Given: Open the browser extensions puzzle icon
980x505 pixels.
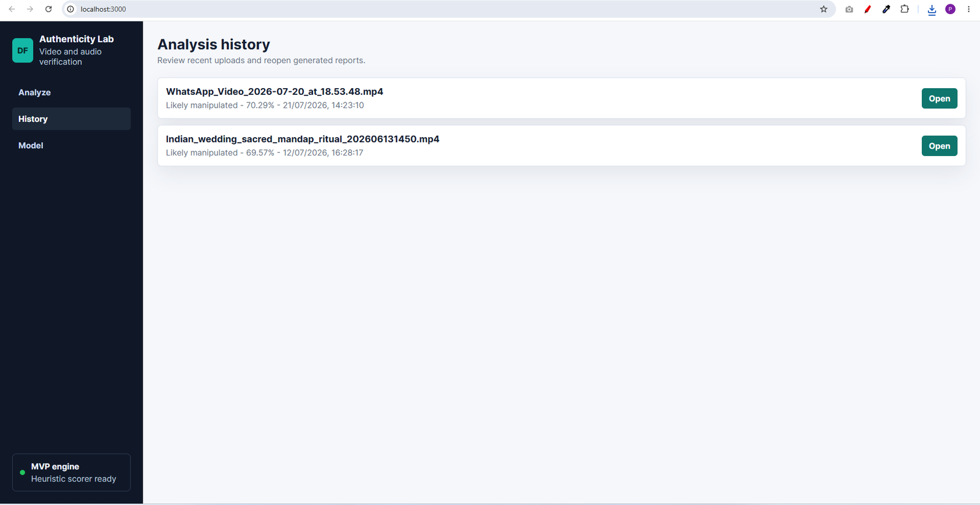Looking at the screenshot, I should (905, 9).
